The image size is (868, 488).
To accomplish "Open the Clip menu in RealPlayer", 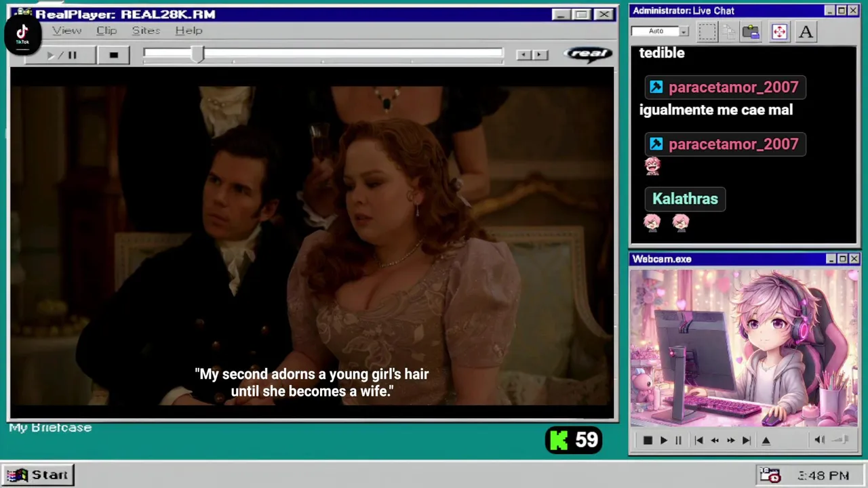I will 106,30.
